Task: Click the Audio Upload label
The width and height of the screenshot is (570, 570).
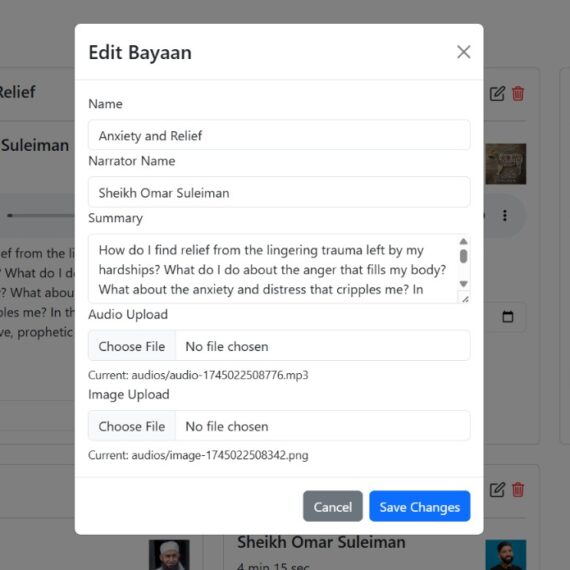Action: click(x=128, y=314)
